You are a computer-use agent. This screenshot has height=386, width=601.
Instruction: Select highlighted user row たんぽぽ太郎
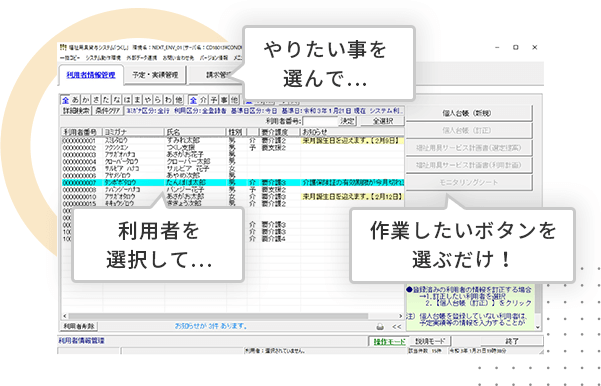point(233,182)
